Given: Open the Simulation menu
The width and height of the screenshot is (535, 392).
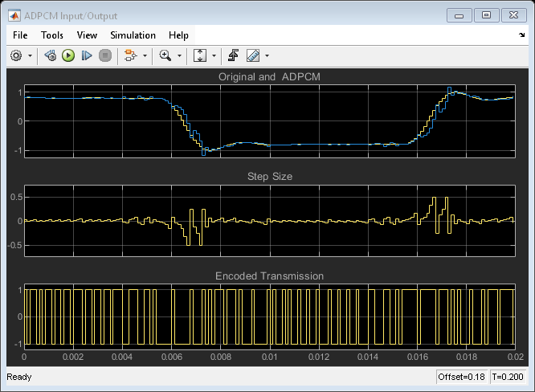Looking at the screenshot, I should coord(133,35).
